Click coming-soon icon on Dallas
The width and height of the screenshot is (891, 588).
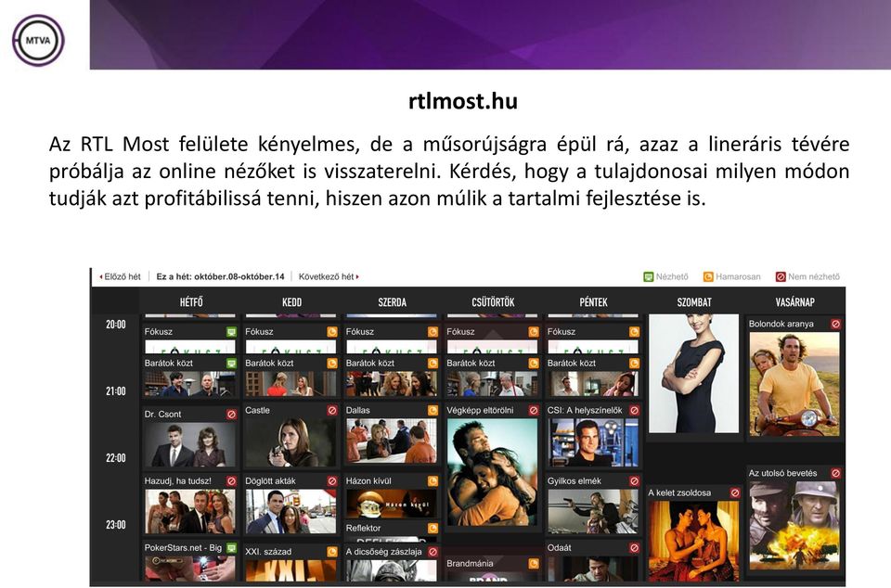[x=433, y=410]
